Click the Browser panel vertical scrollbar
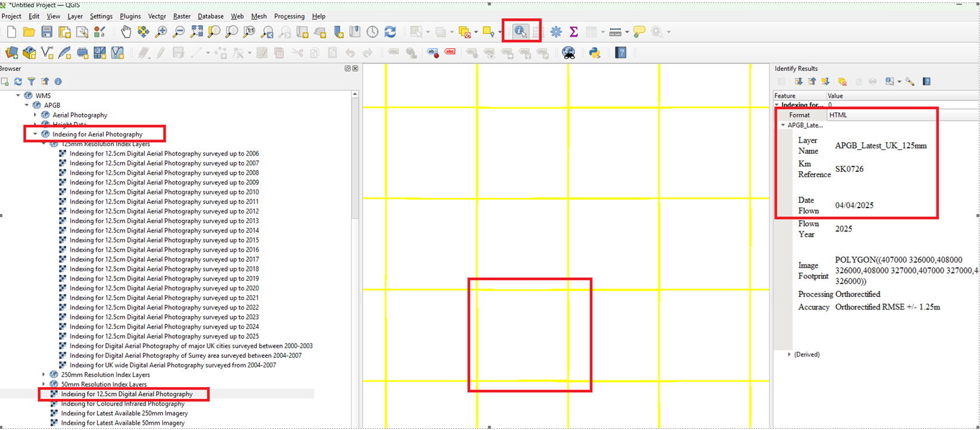Screen dimensions: 980x430 pyautogui.click(x=355, y=159)
